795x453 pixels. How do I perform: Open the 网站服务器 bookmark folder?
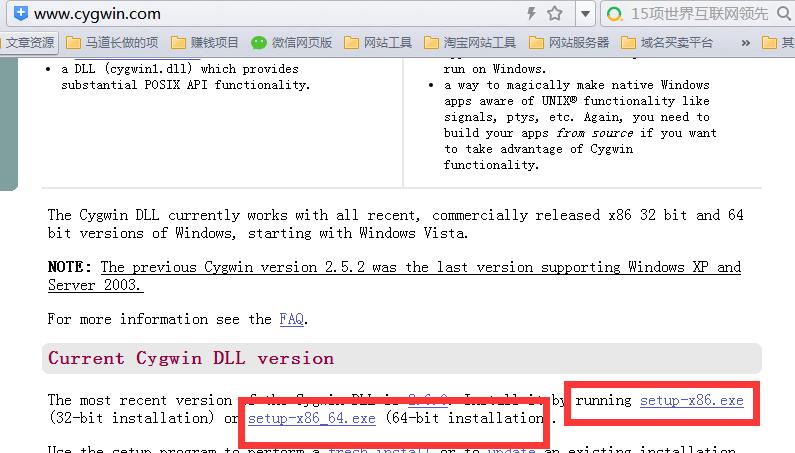pos(569,43)
